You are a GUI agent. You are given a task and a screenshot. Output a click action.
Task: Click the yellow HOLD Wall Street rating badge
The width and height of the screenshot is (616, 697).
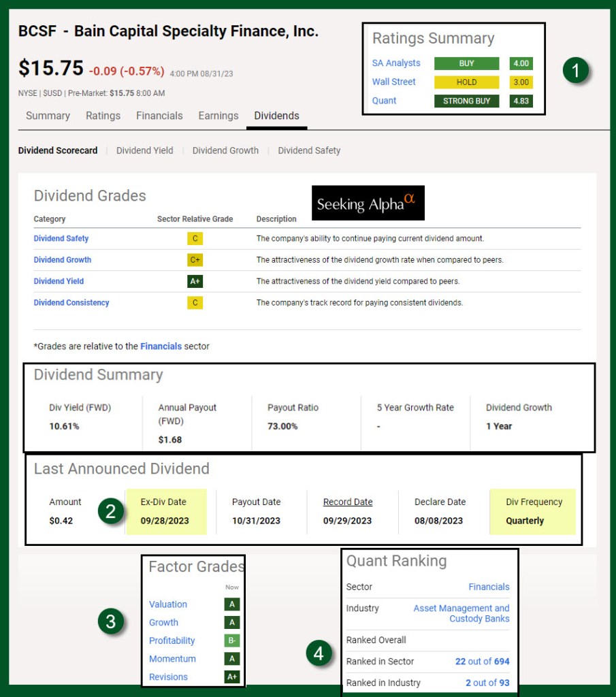click(466, 82)
